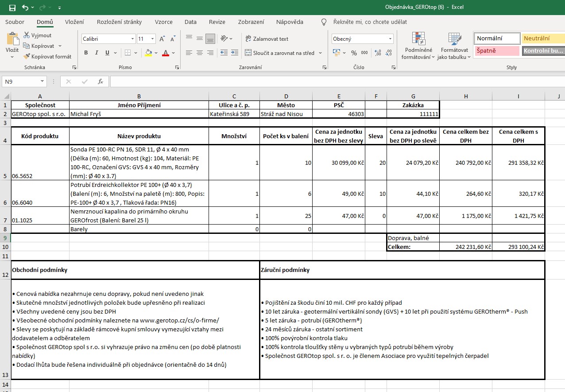
Task: Open the merge options dropdown arrow
Action: point(320,53)
